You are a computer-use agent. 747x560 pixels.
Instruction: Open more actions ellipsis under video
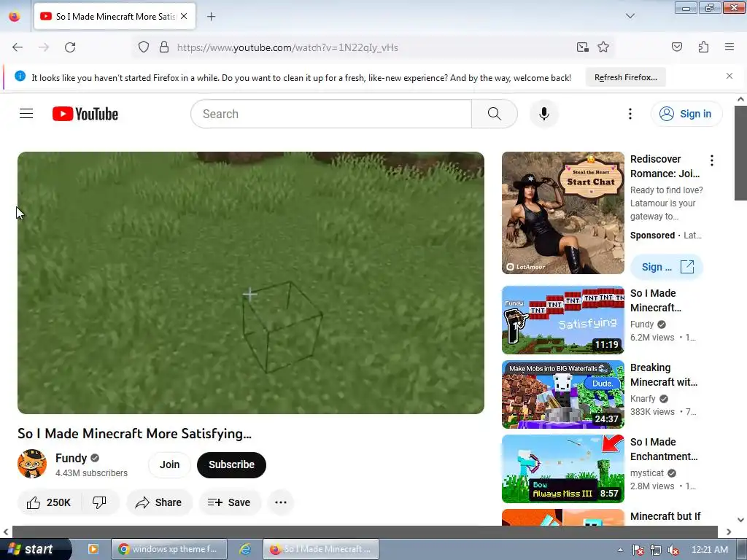(281, 502)
